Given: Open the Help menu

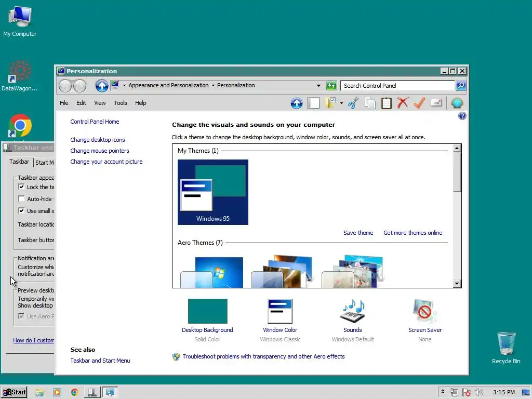Looking at the screenshot, I should coord(140,103).
